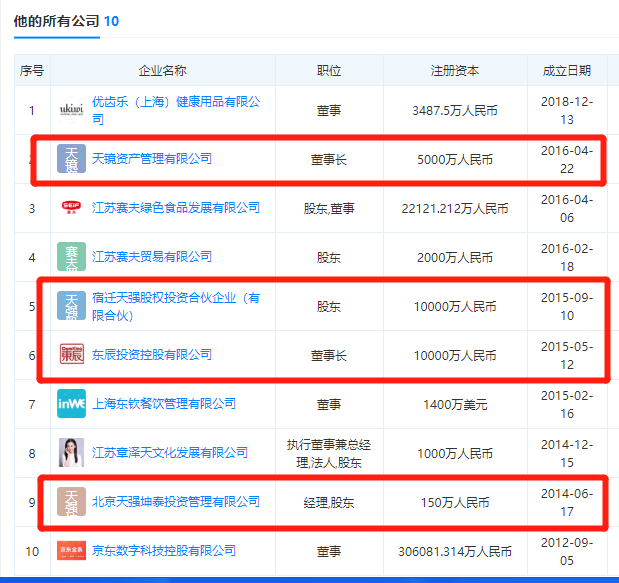The height and width of the screenshot is (583, 619).
Task: Click the 2015-09-10 date cell
Action: tap(567, 306)
